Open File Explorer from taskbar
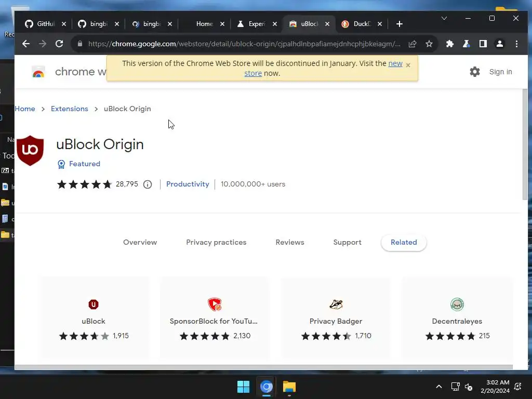This screenshot has height=399, width=532. pyautogui.click(x=289, y=387)
